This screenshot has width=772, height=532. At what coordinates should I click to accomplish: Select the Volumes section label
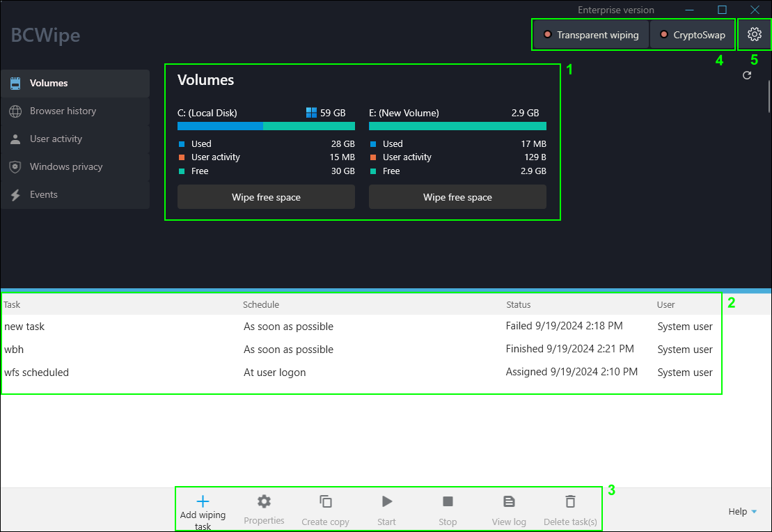point(49,84)
